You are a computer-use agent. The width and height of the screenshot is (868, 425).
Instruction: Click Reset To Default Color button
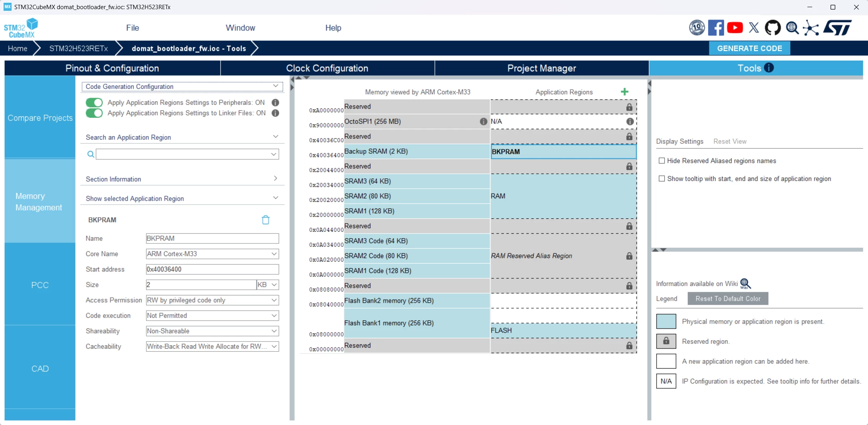click(728, 299)
